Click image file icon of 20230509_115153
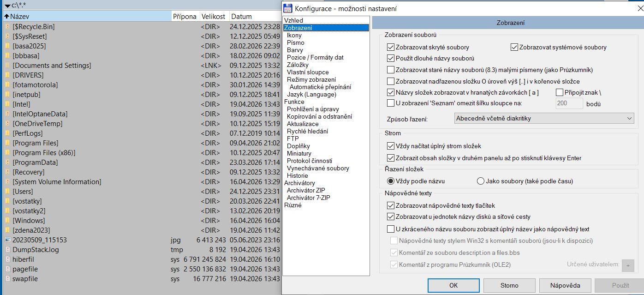The height and width of the screenshot is (295, 644). (x=7, y=240)
